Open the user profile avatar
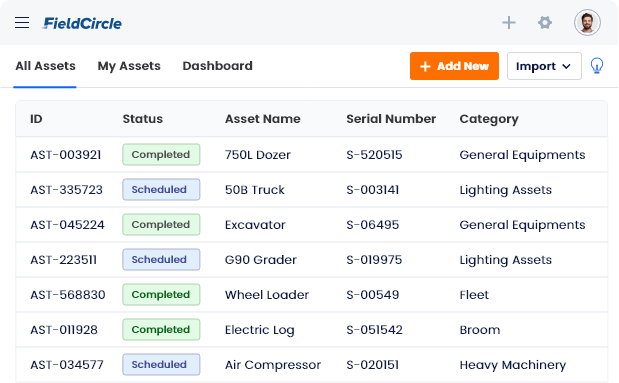 [x=587, y=23]
